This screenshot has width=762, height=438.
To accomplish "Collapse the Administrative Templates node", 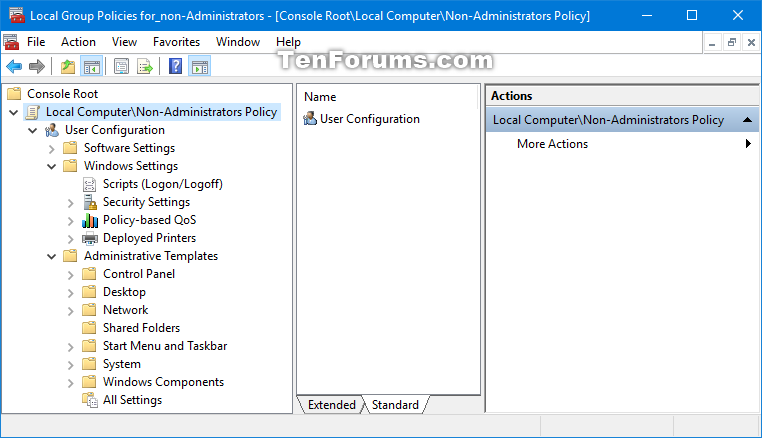I will point(52,256).
